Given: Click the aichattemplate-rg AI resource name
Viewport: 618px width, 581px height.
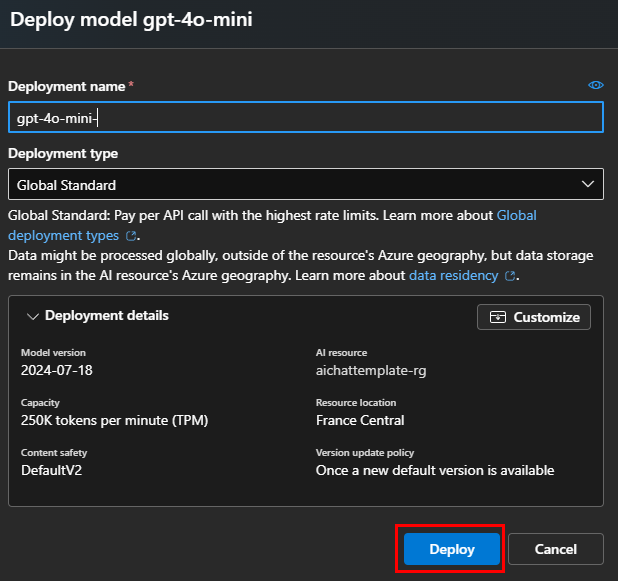Looking at the screenshot, I should (x=371, y=371).
